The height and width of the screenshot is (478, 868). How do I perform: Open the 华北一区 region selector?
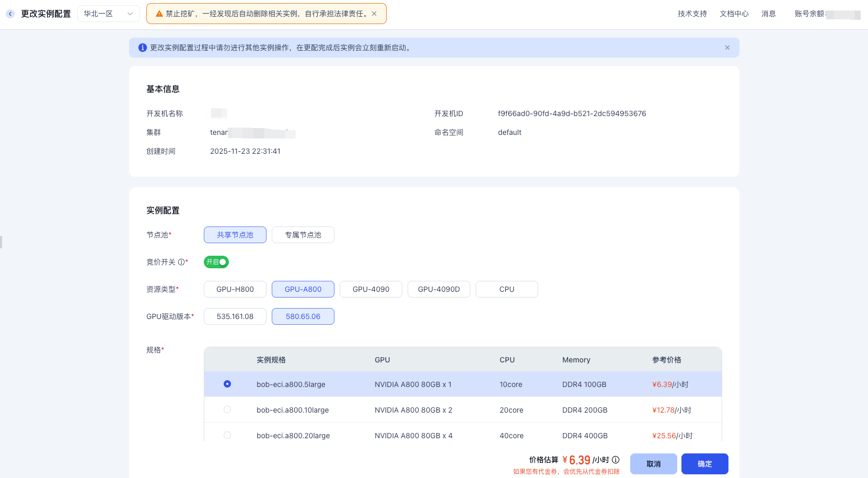coord(108,13)
